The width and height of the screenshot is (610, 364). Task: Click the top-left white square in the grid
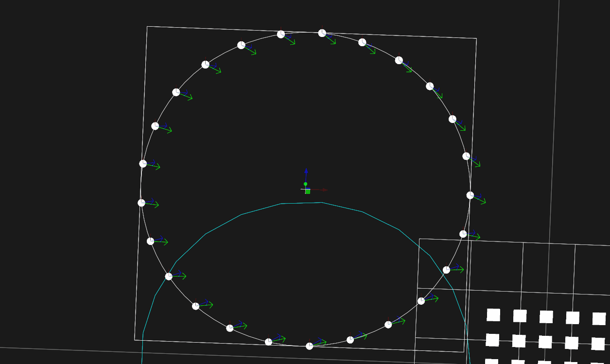493,315
